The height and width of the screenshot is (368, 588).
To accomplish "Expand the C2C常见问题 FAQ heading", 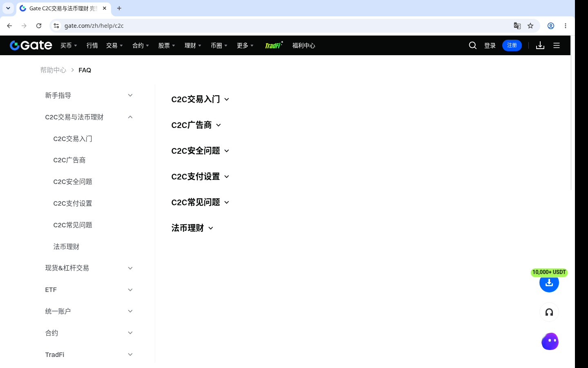I will [x=200, y=202].
